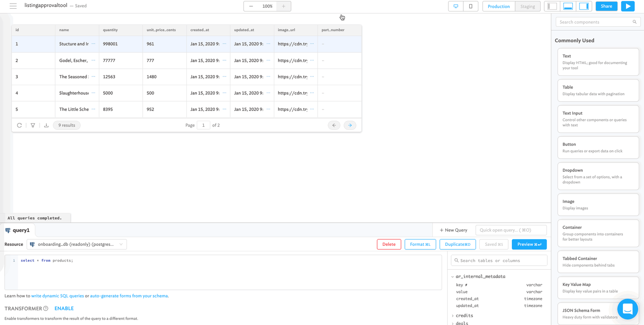
Task: Click the Search components input field
Action: [x=594, y=22]
